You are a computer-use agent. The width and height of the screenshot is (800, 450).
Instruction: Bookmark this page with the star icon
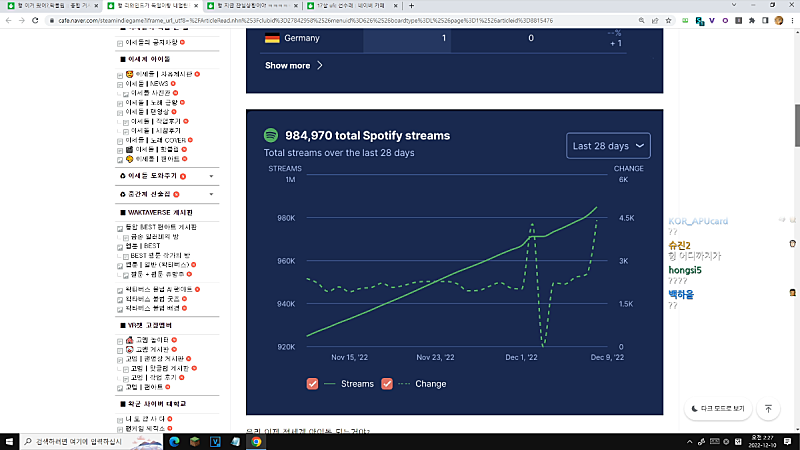point(668,20)
